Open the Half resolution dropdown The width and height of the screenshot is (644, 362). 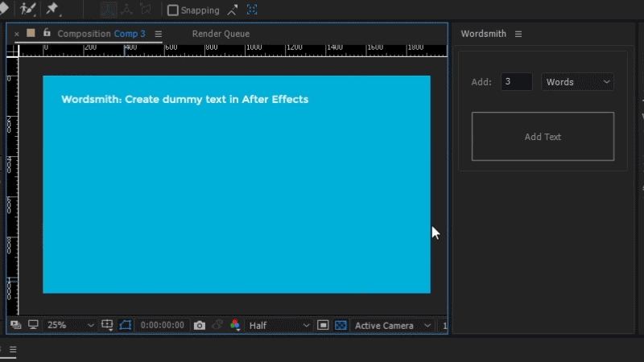click(279, 325)
